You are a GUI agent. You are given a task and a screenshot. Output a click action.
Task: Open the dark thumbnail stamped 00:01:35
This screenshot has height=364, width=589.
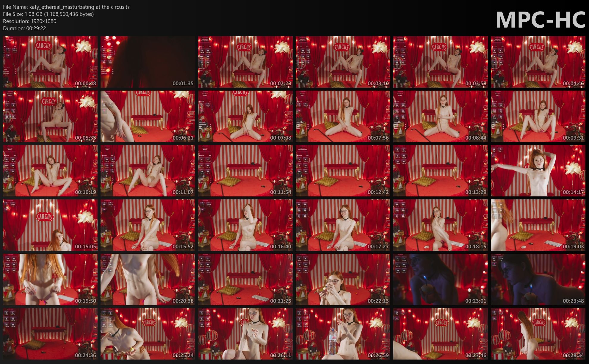point(148,62)
